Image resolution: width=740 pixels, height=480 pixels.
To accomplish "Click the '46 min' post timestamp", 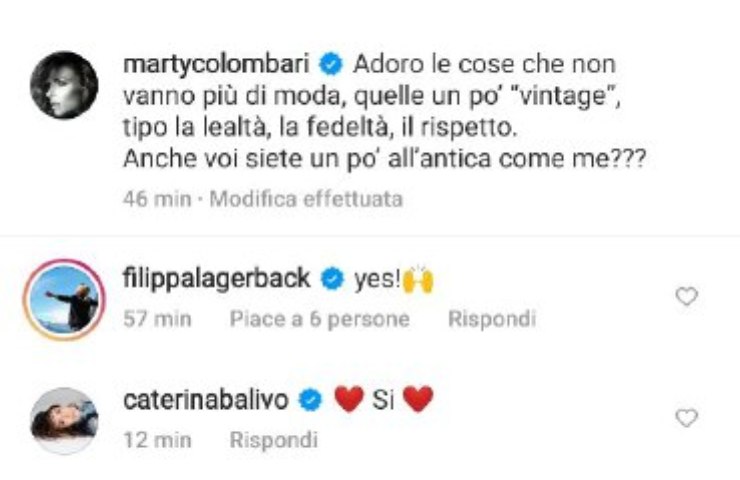I will coord(157,199).
